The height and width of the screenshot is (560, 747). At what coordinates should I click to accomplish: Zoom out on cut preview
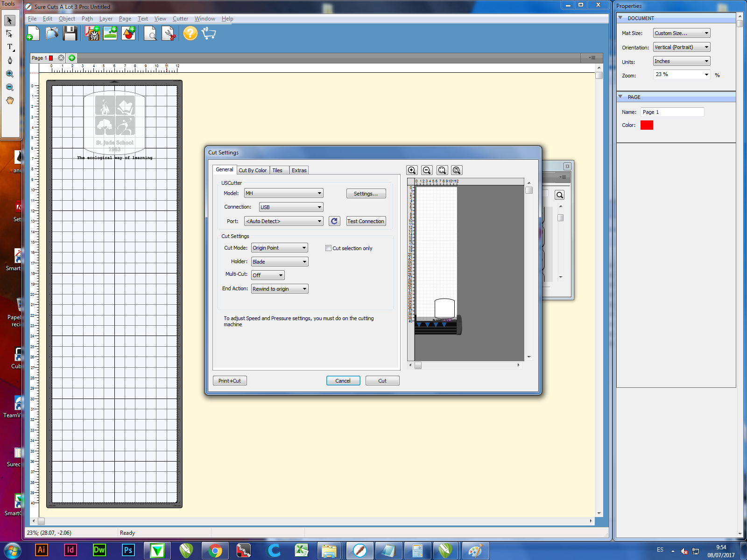click(427, 170)
